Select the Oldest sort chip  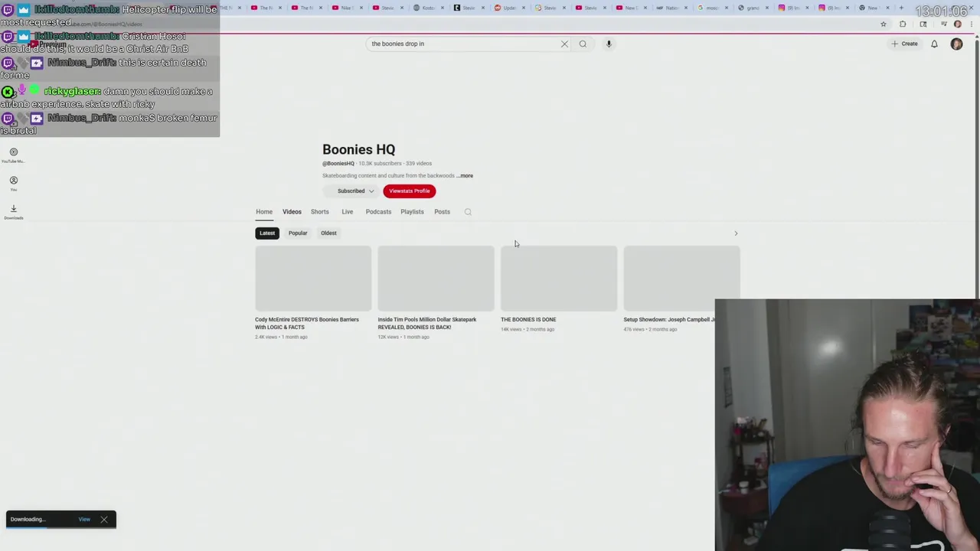tap(328, 233)
